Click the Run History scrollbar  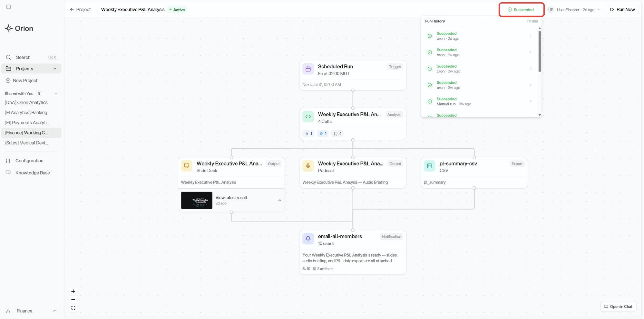[x=540, y=52]
